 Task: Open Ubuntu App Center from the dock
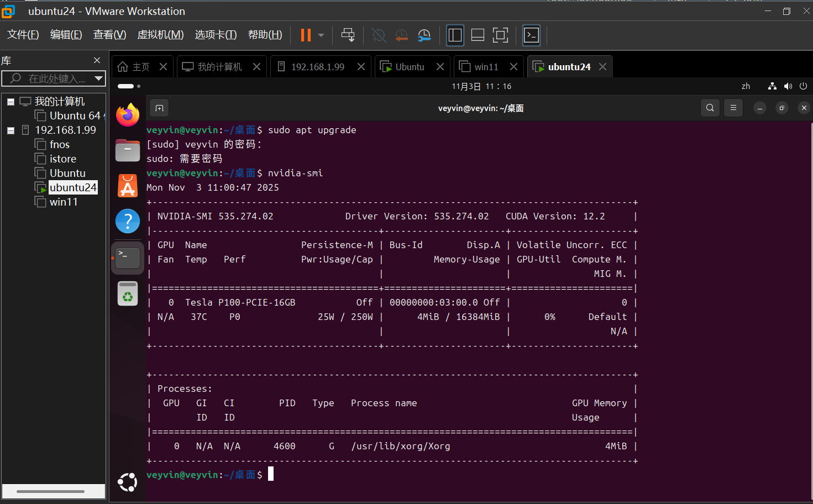(x=128, y=186)
